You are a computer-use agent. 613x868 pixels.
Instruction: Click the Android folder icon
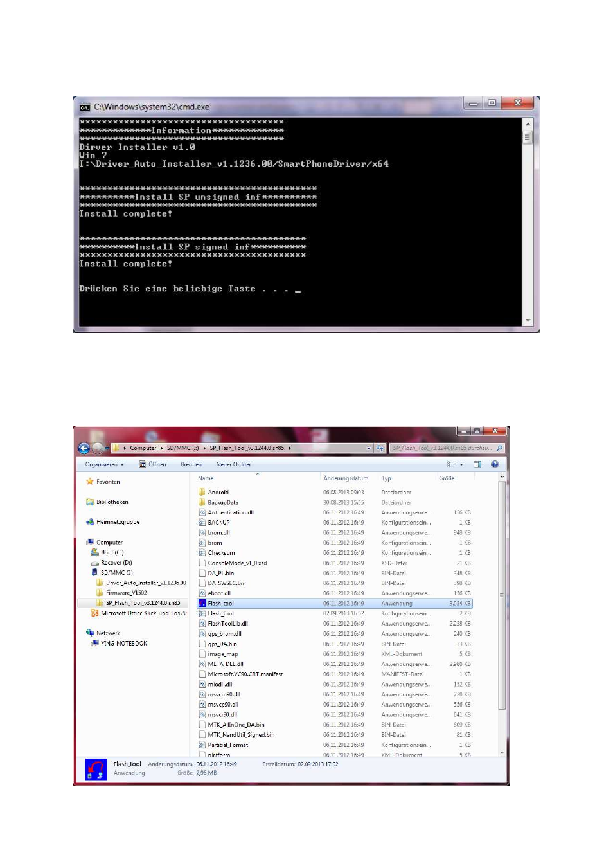click(x=202, y=493)
